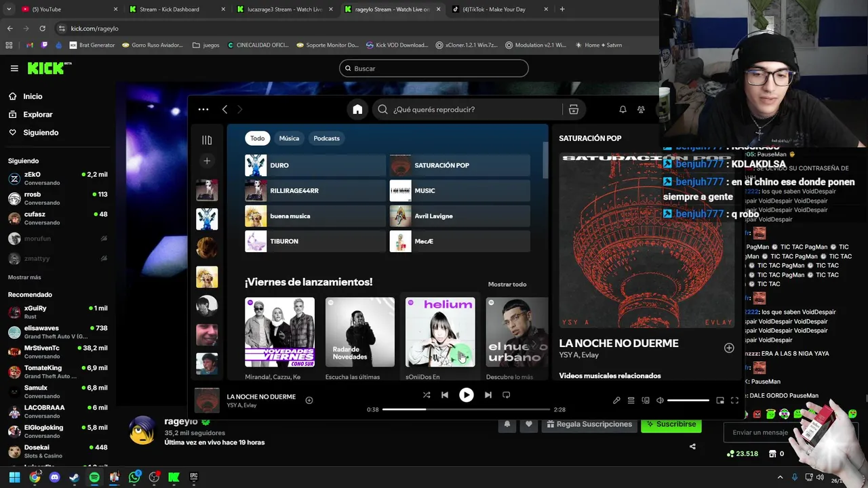Share the Kick stream
The height and width of the screenshot is (488, 868).
click(x=692, y=446)
